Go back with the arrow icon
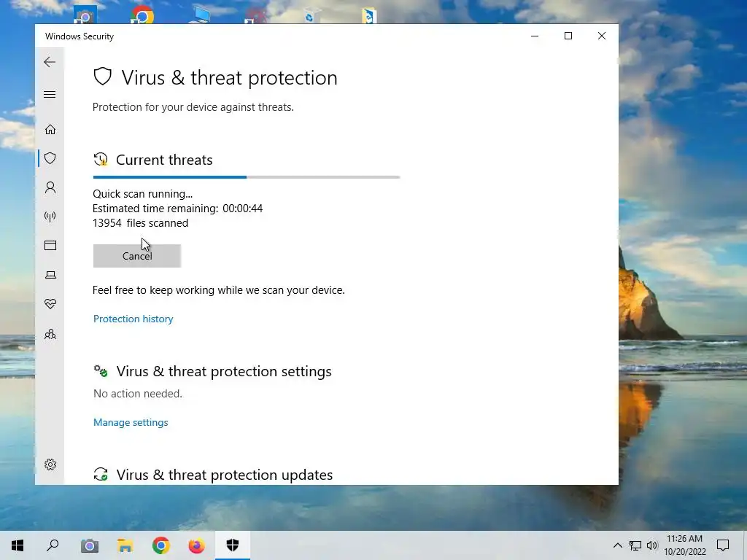The height and width of the screenshot is (560, 747). 50,62
